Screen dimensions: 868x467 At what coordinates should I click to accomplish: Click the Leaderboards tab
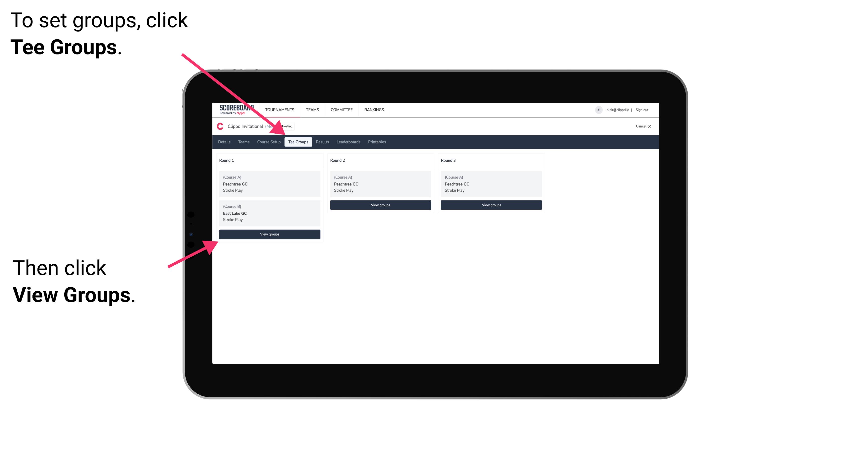(x=347, y=142)
